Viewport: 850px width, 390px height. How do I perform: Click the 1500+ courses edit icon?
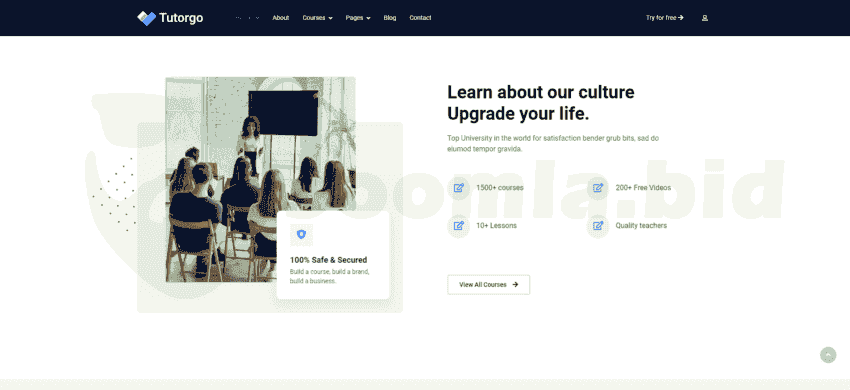pyautogui.click(x=459, y=188)
